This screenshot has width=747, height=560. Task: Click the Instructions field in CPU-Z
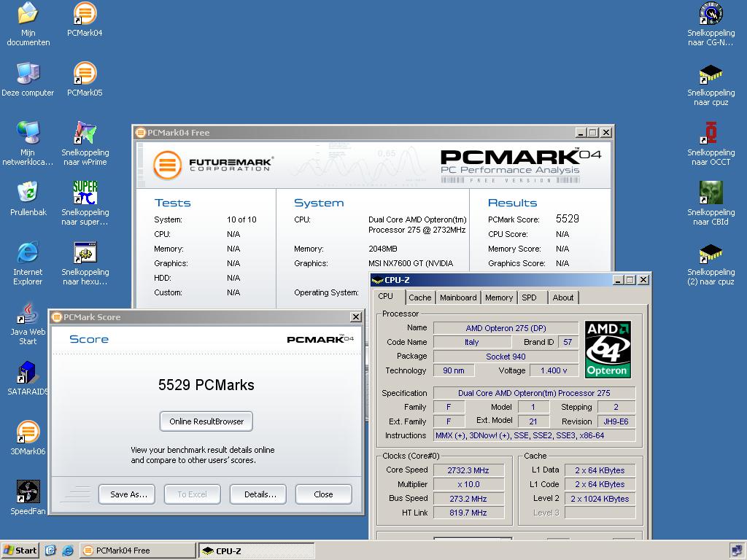534,435
